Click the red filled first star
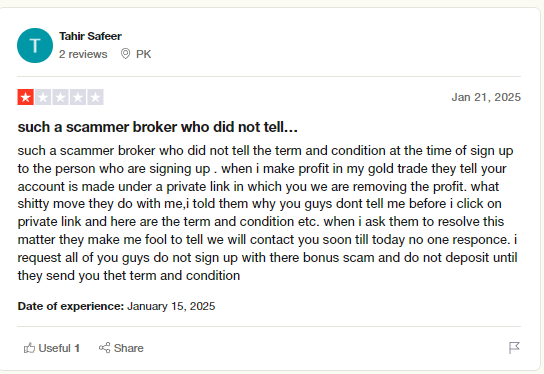The width and height of the screenshot is (544, 374). pyautogui.click(x=26, y=97)
